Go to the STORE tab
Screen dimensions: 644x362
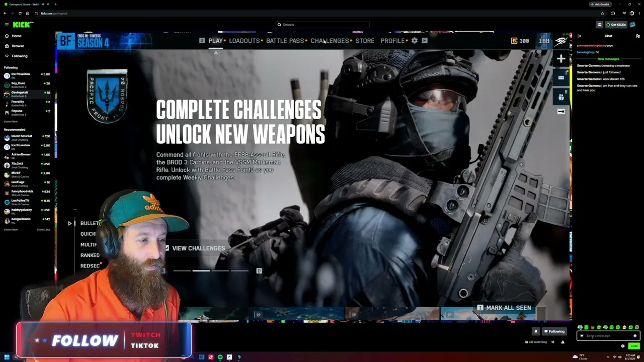365,41
